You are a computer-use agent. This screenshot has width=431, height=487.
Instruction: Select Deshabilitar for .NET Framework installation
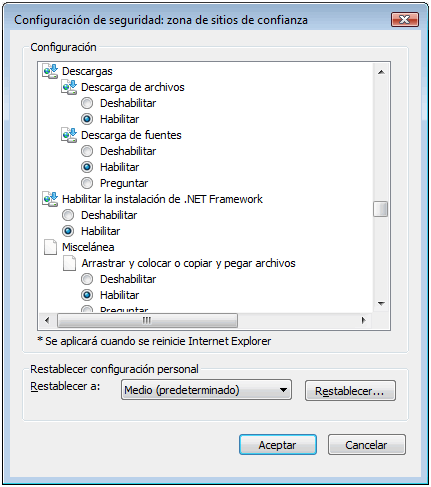(x=68, y=215)
